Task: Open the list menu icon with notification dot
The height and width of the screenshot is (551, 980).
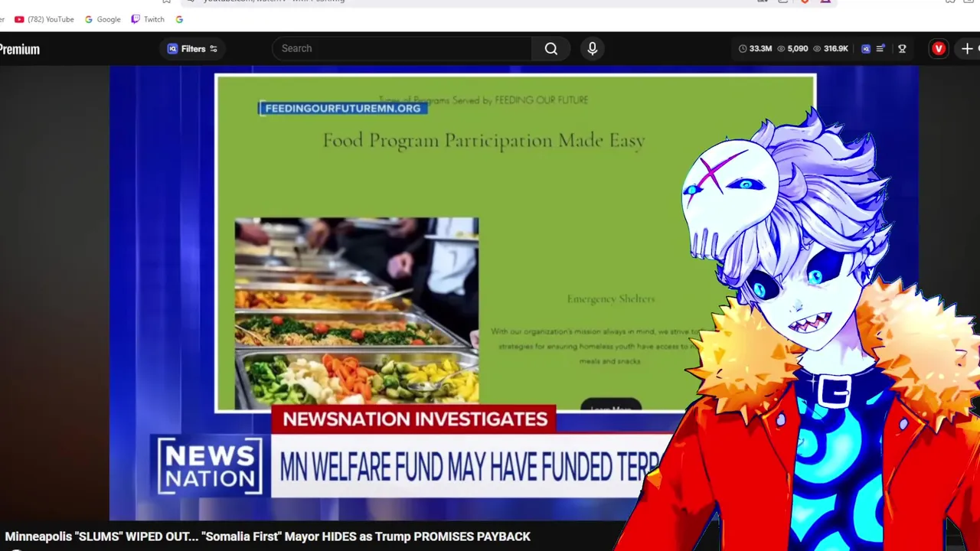Action: (x=881, y=48)
